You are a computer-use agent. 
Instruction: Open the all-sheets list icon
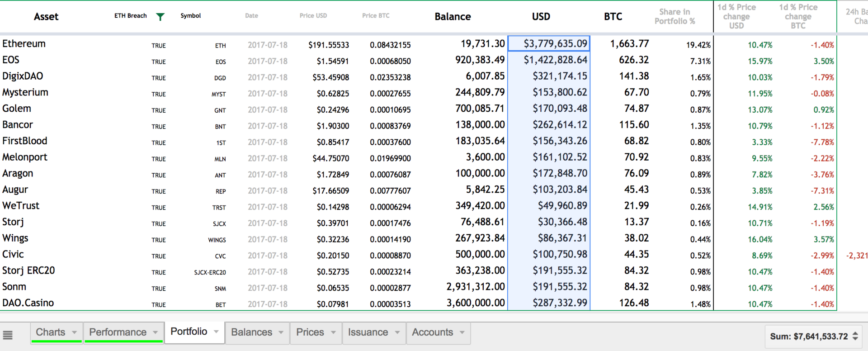click(x=8, y=335)
